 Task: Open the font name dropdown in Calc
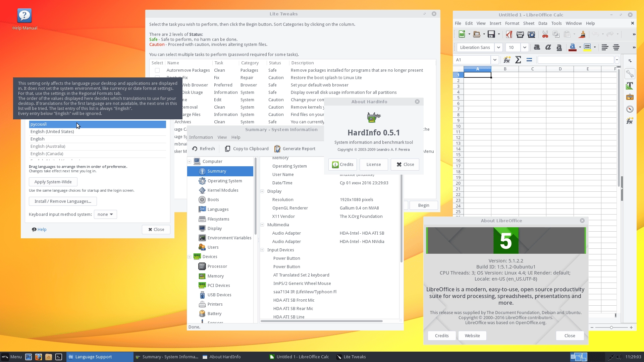coord(498,47)
